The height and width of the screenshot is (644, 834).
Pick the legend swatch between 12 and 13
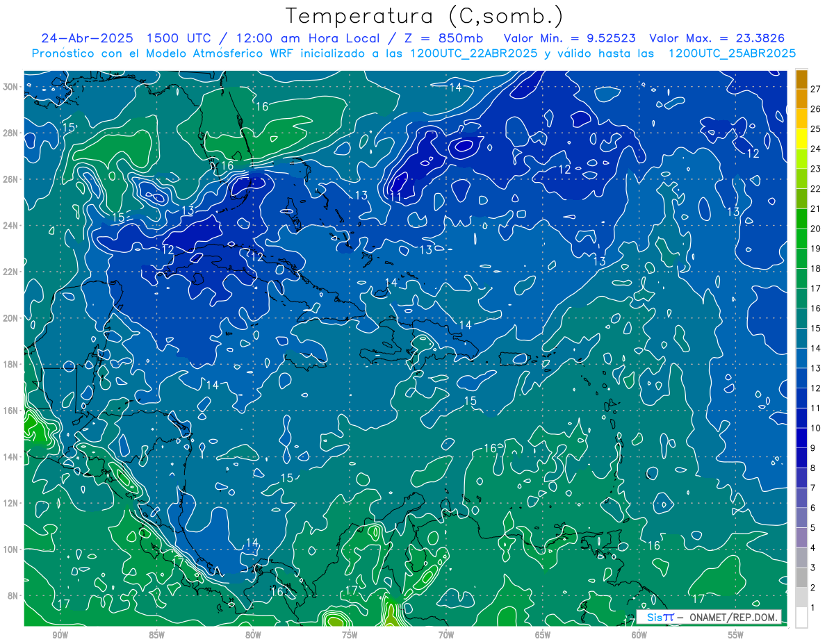pyautogui.click(x=801, y=378)
